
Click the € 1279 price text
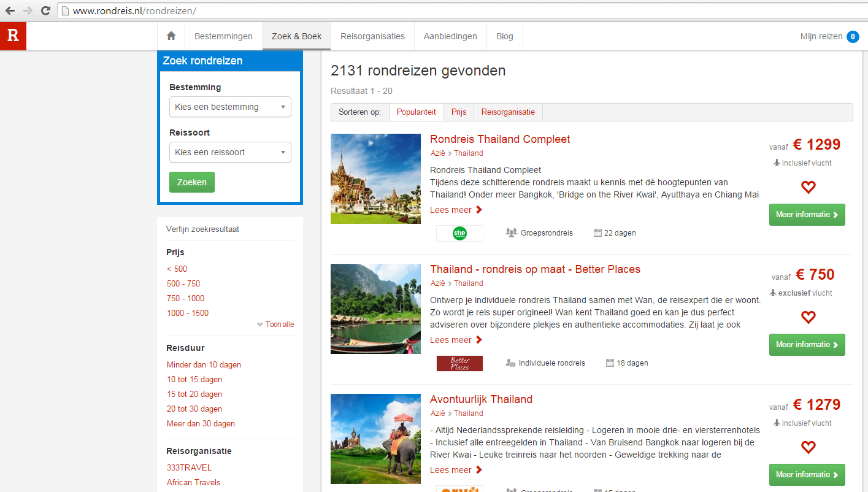(816, 405)
